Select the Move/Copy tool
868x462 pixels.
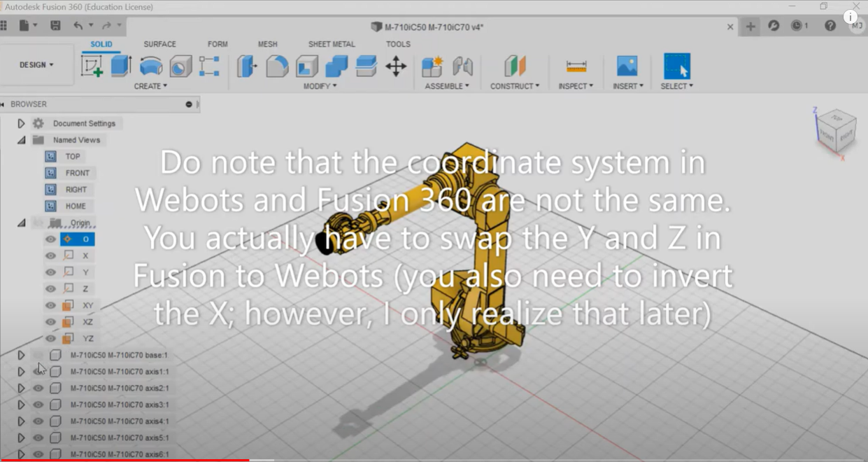(396, 66)
